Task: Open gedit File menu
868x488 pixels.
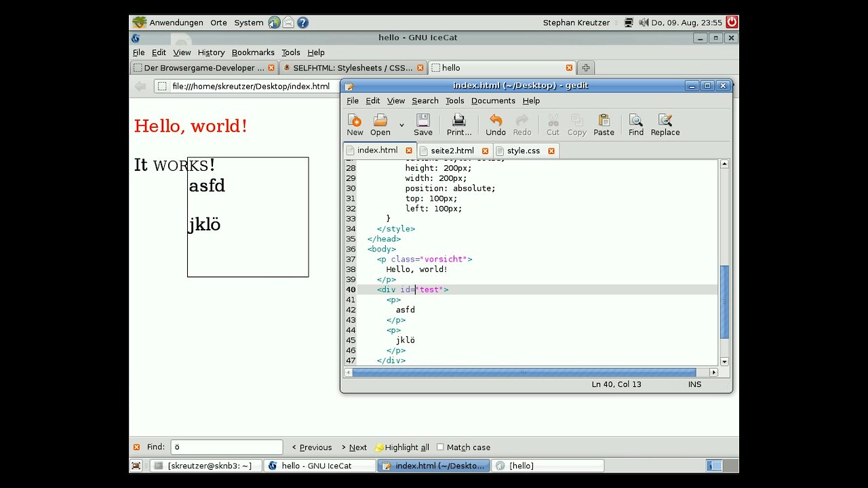Action: [x=353, y=100]
